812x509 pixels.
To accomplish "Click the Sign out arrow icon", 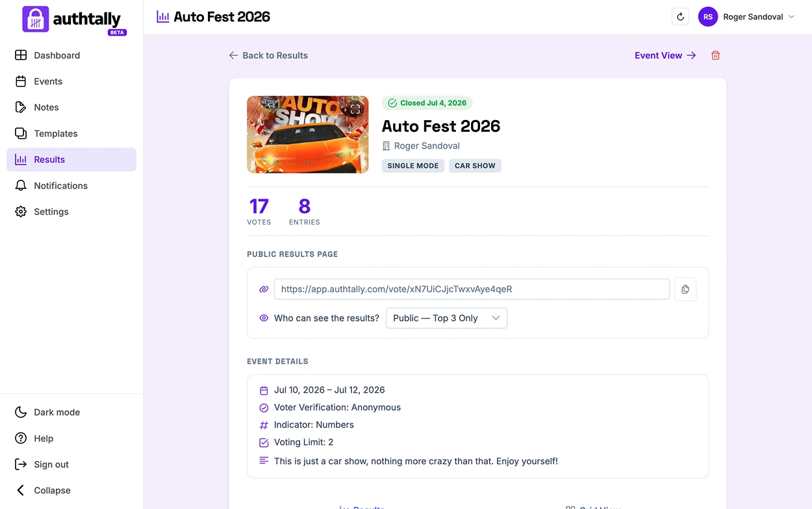I will click(x=21, y=464).
